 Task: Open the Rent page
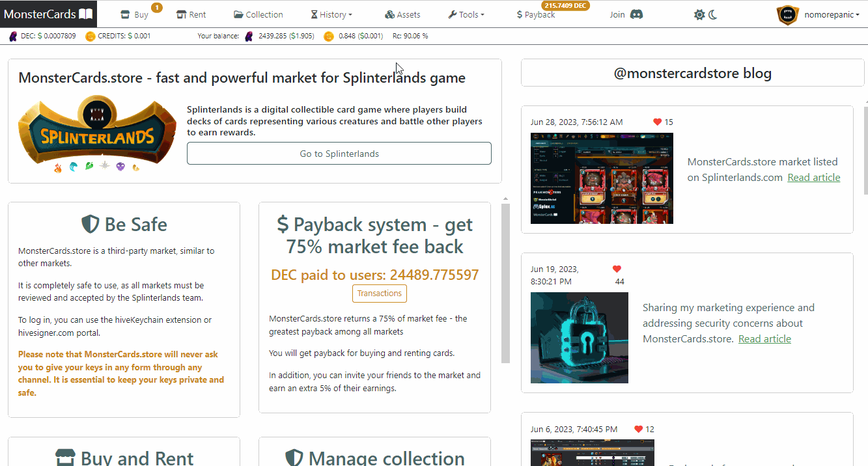pos(191,14)
